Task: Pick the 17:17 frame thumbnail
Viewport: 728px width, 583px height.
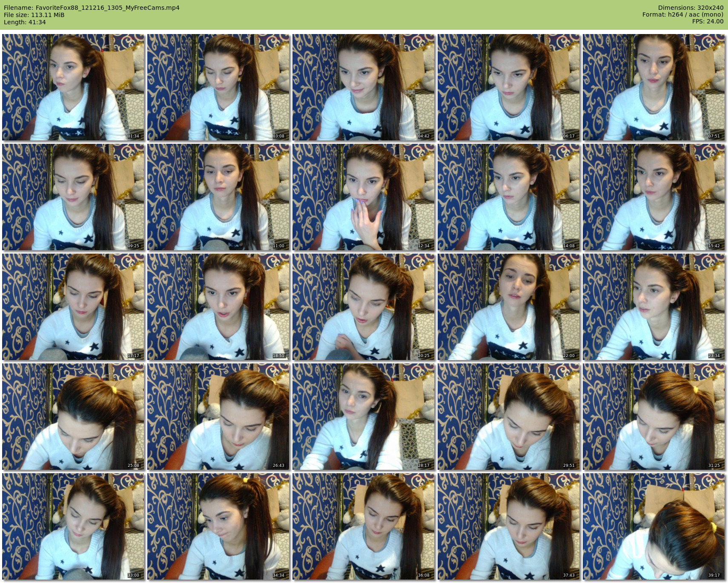Action: pos(73,307)
